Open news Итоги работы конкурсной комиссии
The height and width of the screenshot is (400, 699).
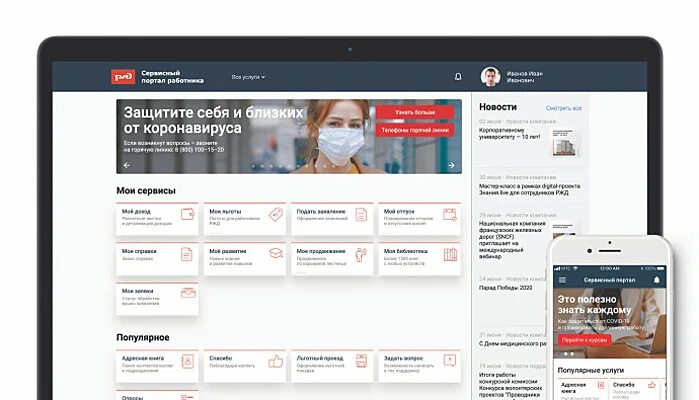[x=511, y=385]
